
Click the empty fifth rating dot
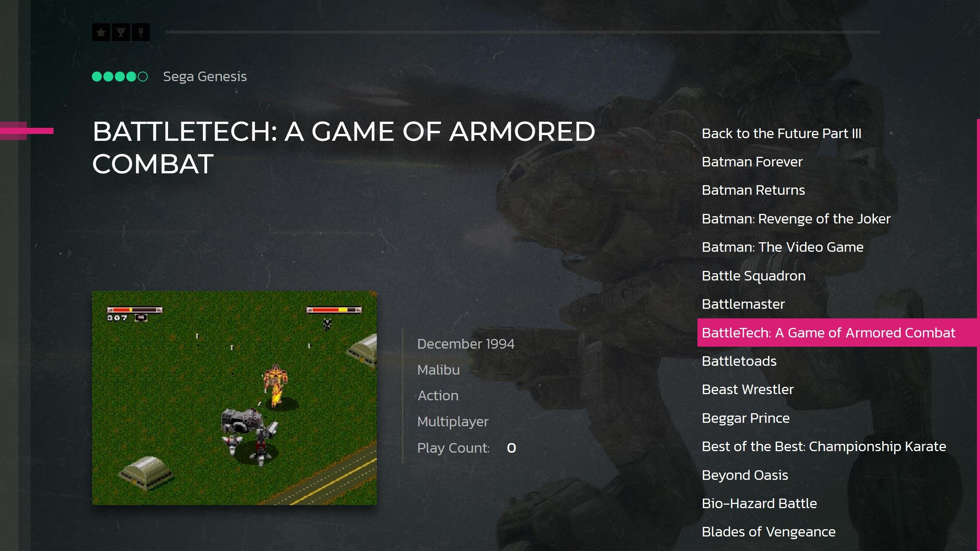[x=143, y=77]
